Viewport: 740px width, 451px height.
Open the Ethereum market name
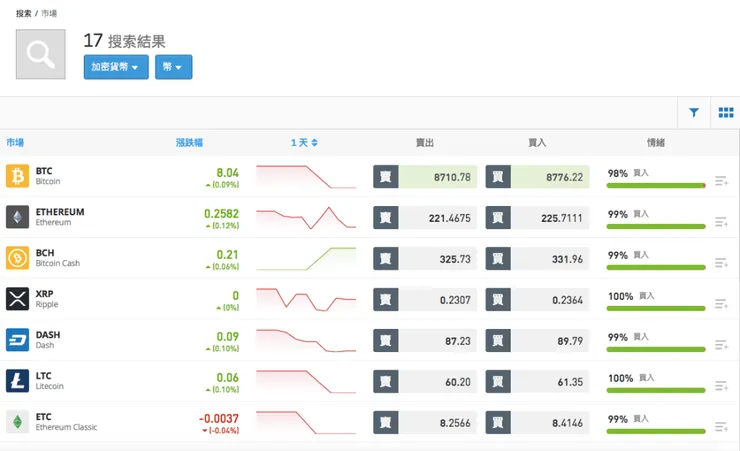pyautogui.click(x=53, y=222)
